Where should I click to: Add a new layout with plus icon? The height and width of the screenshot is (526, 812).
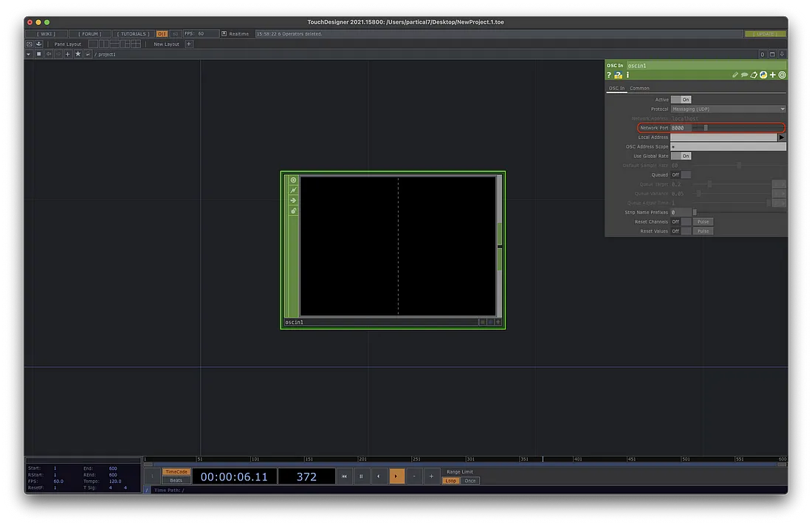click(188, 44)
